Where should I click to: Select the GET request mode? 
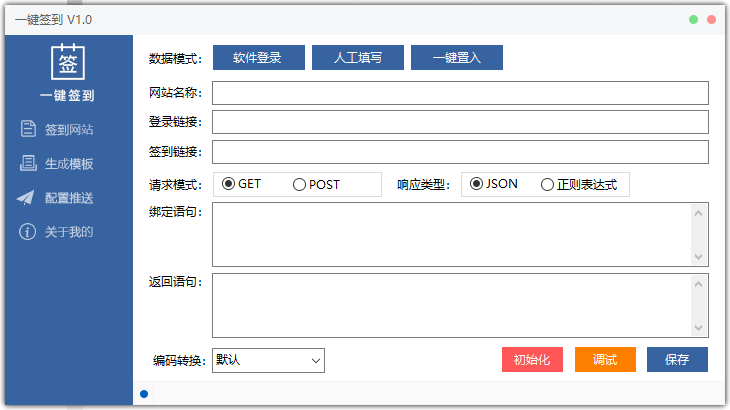pyautogui.click(x=229, y=184)
